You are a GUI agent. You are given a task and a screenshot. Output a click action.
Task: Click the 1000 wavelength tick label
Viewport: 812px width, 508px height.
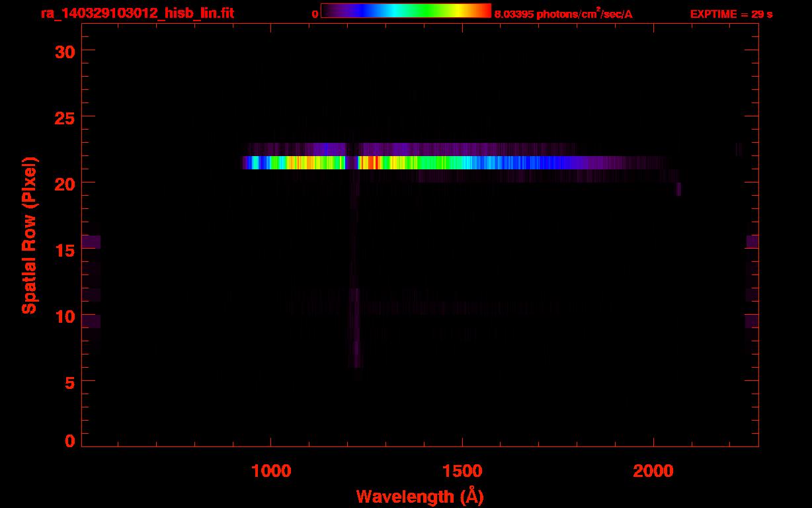(271, 471)
